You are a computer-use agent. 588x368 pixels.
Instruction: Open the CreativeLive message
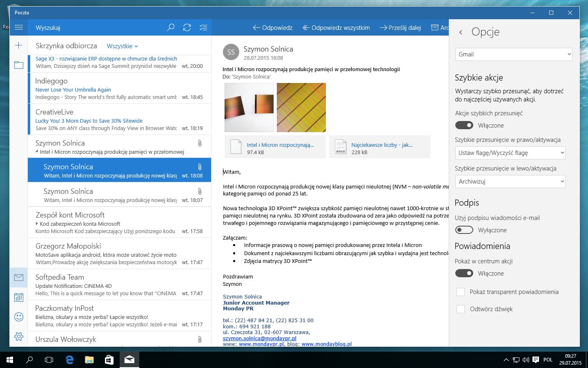[x=119, y=119]
